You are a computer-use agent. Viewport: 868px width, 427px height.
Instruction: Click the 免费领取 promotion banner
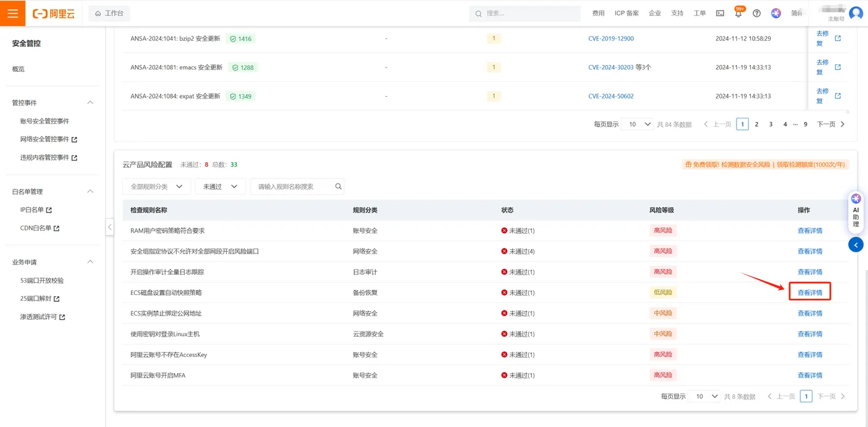(765, 164)
